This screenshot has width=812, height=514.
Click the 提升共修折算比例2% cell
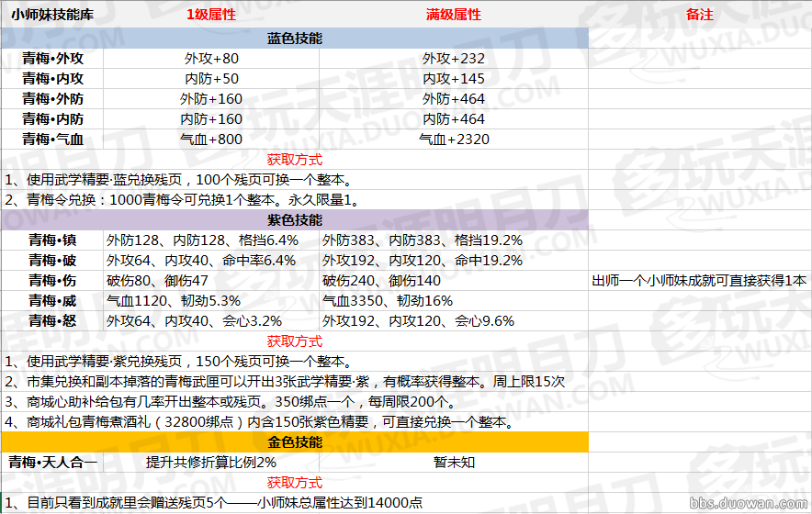211,463
